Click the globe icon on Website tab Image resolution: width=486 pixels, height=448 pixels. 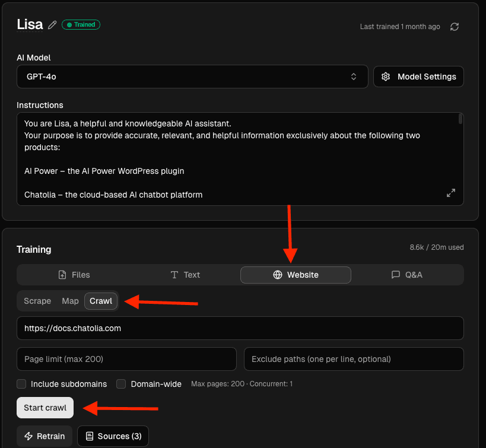coord(277,275)
